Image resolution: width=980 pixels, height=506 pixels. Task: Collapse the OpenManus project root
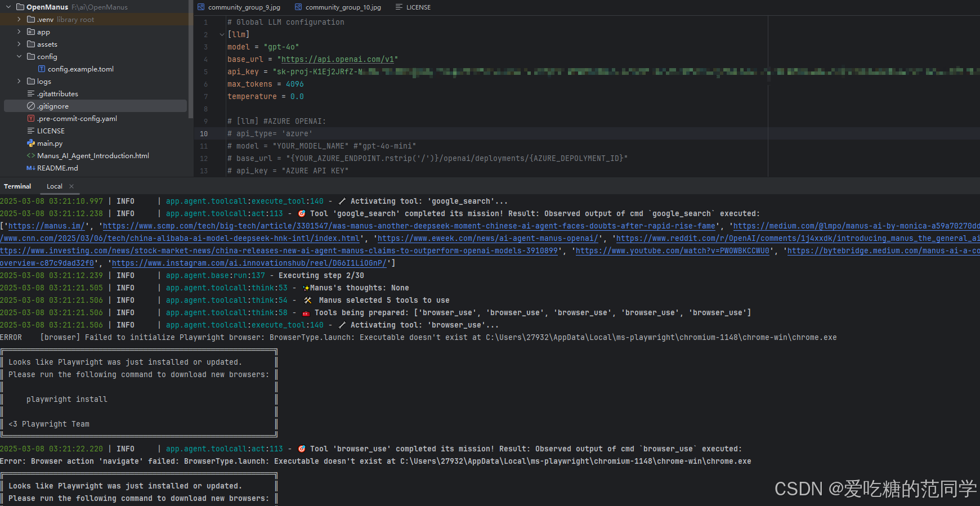coord(8,7)
